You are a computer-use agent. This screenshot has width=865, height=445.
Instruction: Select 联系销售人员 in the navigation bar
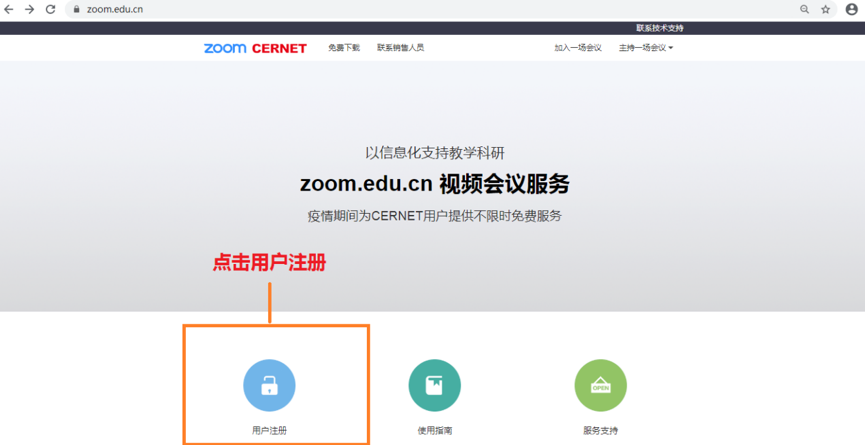tap(400, 48)
